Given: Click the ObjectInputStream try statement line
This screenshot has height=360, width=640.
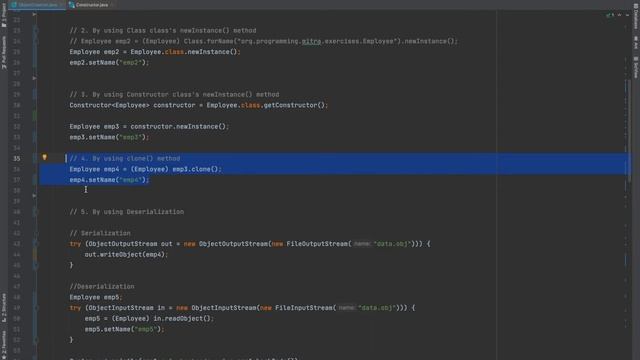Looking at the screenshot, I should (x=242, y=308).
